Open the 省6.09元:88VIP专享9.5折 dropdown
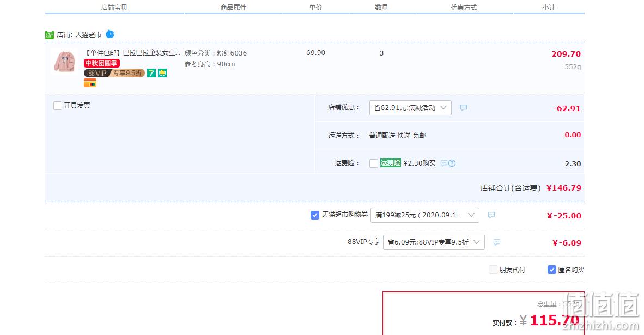This screenshot has width=644, height=335. (x=434, y=242)
